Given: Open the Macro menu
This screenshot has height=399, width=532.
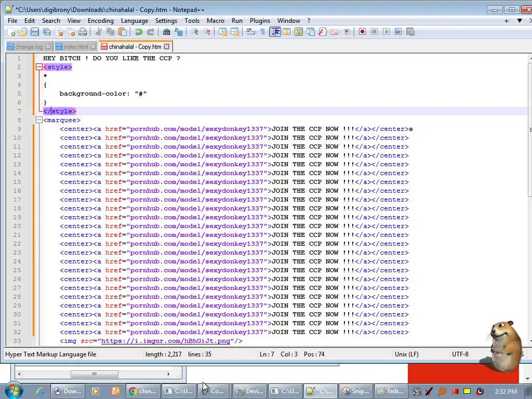Looking at the screenshot, I should pos(216,21).
